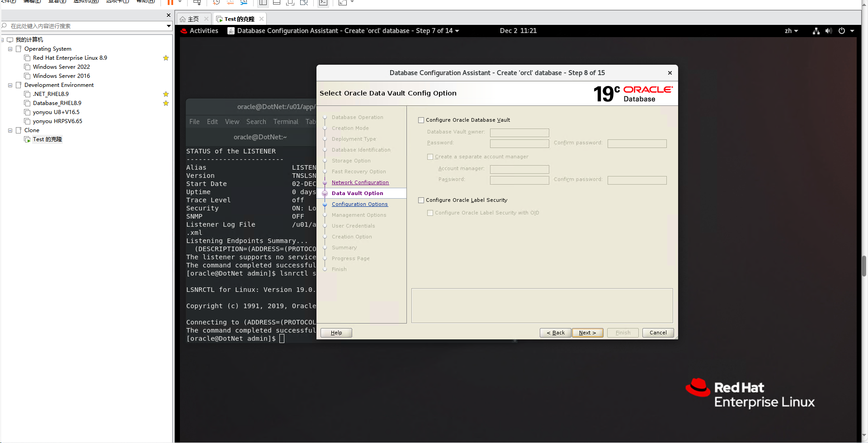Close the VM library sidebar panel
Image resolution: width=868 pixels, height=443 pixels.
click(169, 15)
